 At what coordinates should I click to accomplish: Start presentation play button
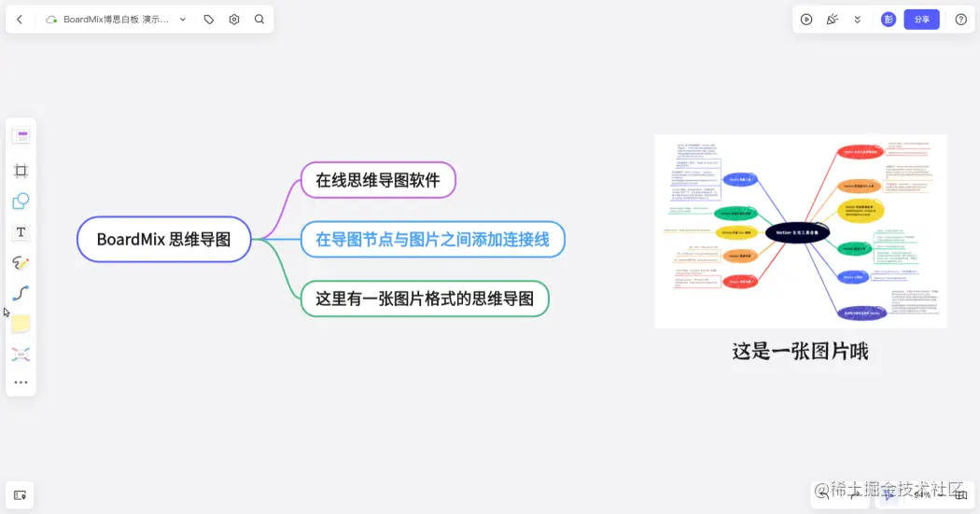tap(806, 20)
